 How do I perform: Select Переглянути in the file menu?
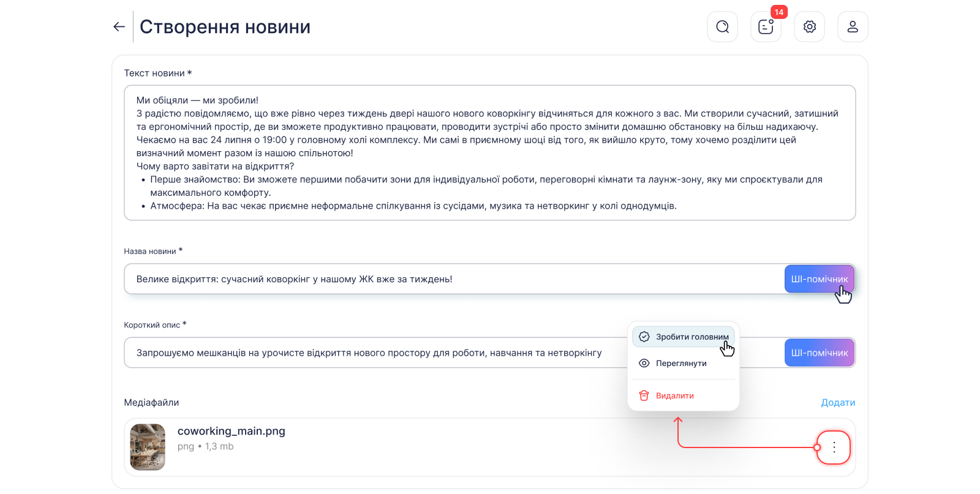[684, 364]
